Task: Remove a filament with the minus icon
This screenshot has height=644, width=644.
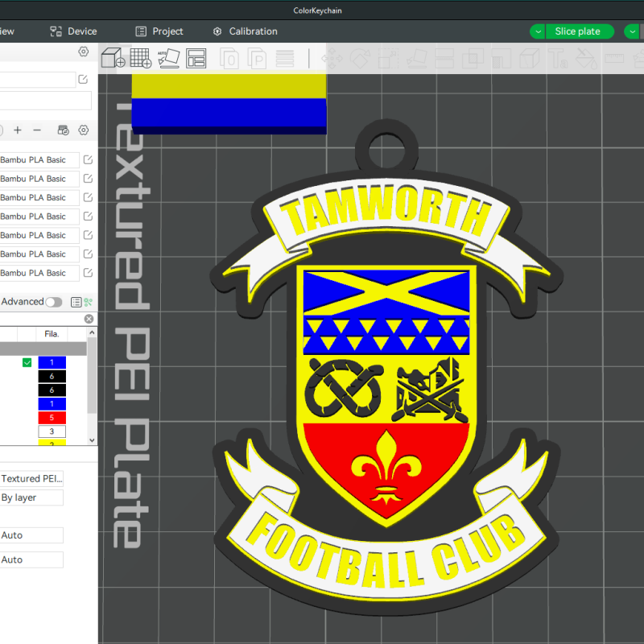Action: 37,130
